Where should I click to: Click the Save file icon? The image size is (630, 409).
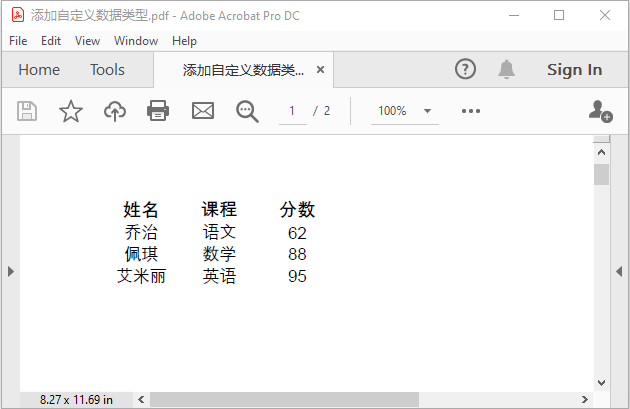pyautogui.click(x=27, y=111)
